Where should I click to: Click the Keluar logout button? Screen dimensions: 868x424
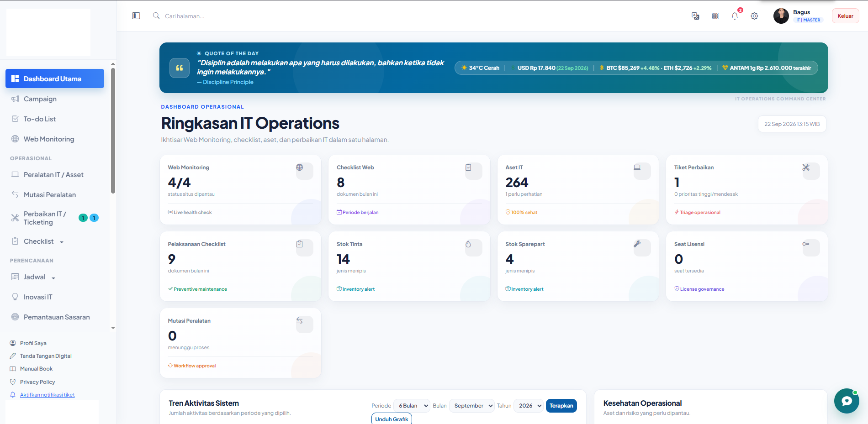(845, 16)
